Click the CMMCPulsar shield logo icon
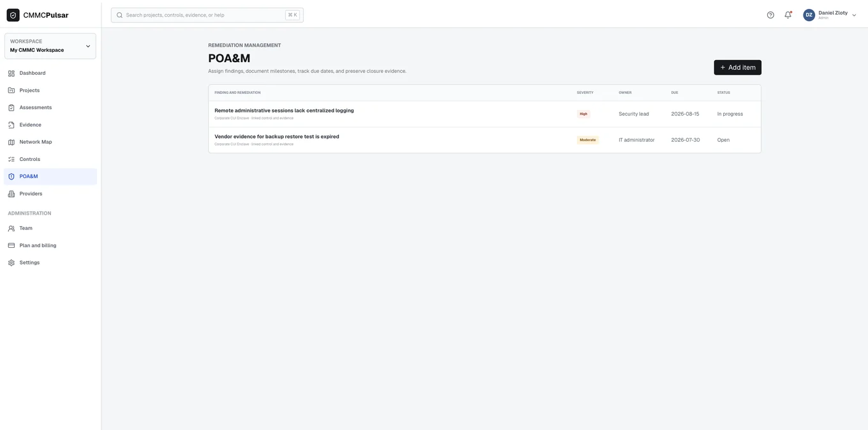Screen dimensions: 868x430 (13, 15)
